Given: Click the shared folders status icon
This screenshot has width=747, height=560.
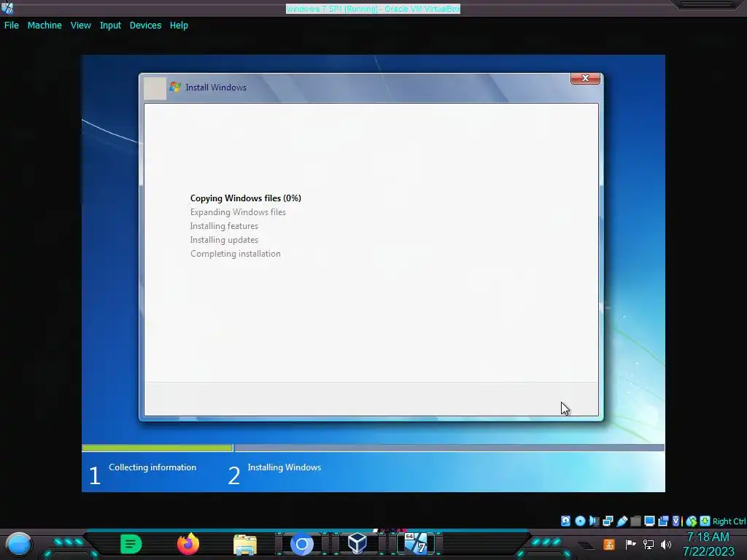Looking at the screenshot, I should [635, 521].
